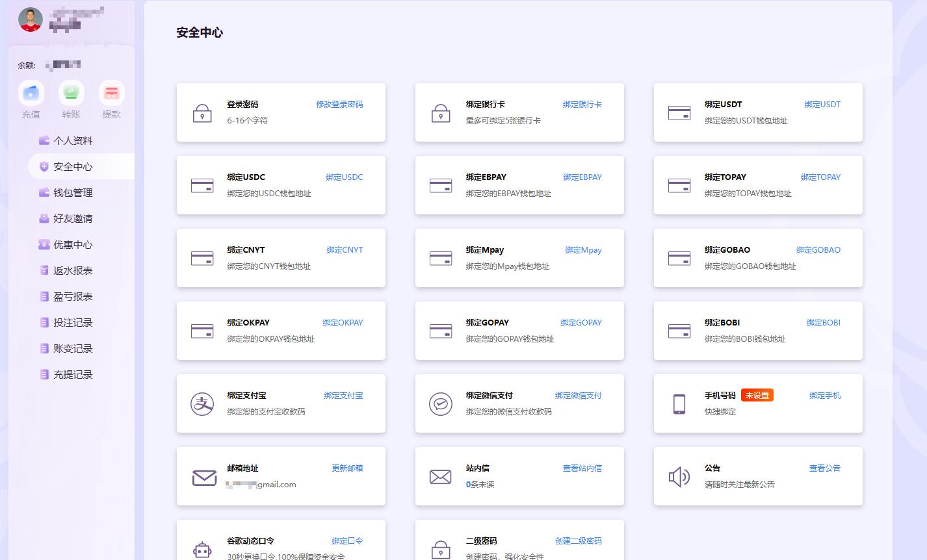The width and height of the screenshot is (927, 560).
Task: Click the 更新邮箱 link
Action: point(347,468)
